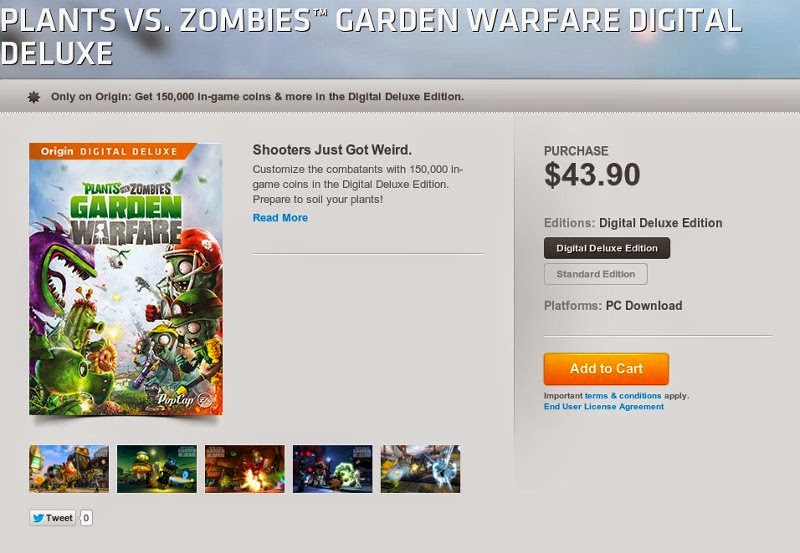Click the tweet count bubble

(86, 518)
